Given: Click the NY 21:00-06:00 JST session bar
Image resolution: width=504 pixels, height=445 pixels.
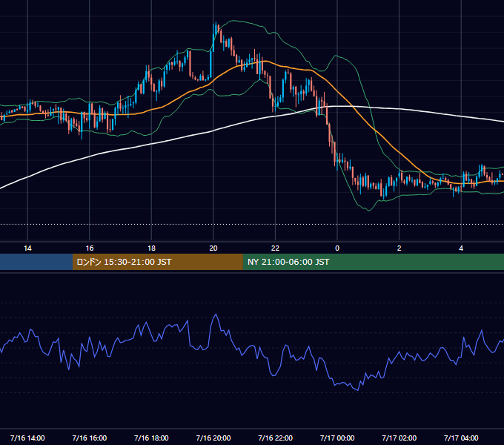Looking at the screenshot, I should pos(373,262).
